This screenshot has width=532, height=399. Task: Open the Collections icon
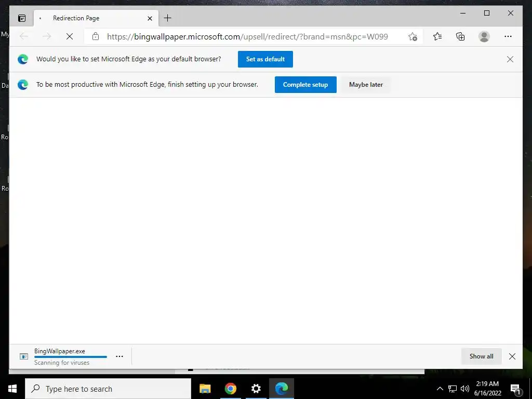pyautogui.click(x=460, y=36)
